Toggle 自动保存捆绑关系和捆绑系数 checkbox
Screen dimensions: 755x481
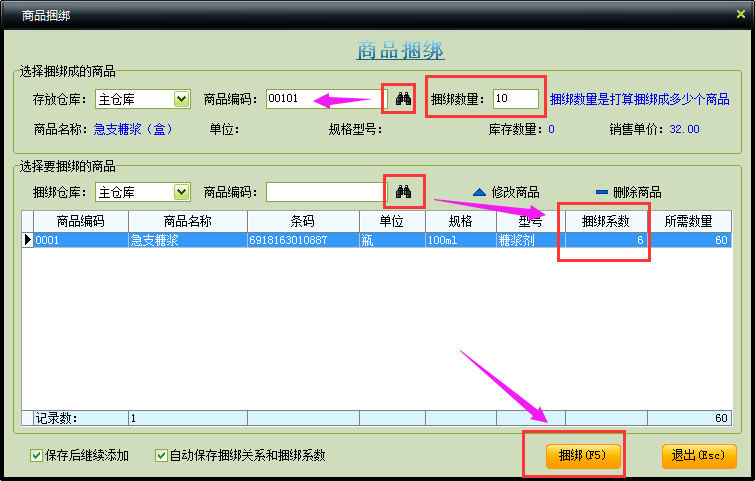[161, 455]
